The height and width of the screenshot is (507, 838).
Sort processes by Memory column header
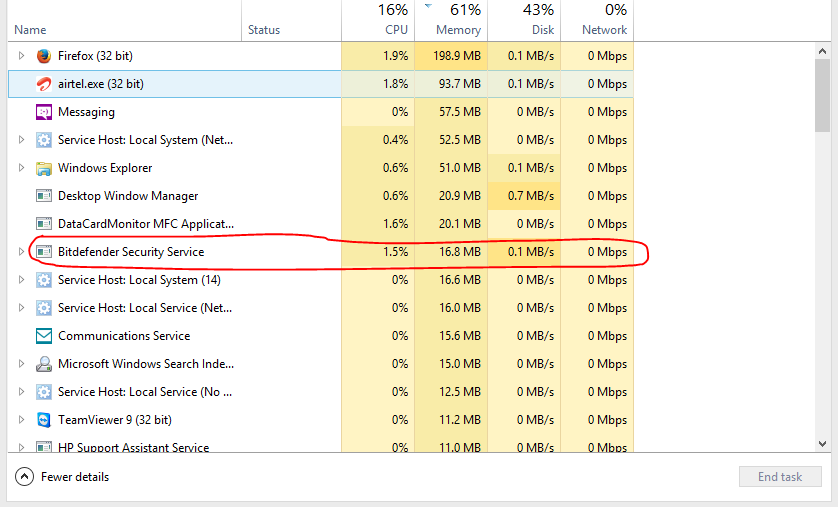click(x=451, y=21)
